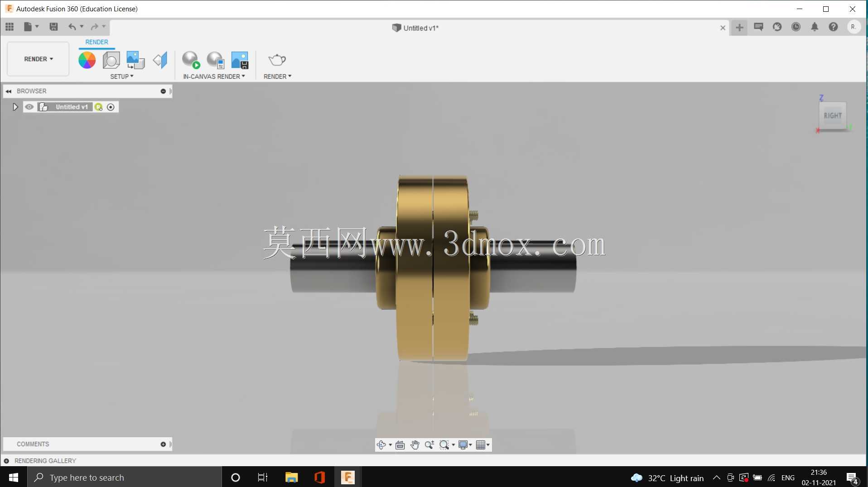868x487 pixels.
Task: Open the Undo history dropdown arrow
Action: [82, 27]
